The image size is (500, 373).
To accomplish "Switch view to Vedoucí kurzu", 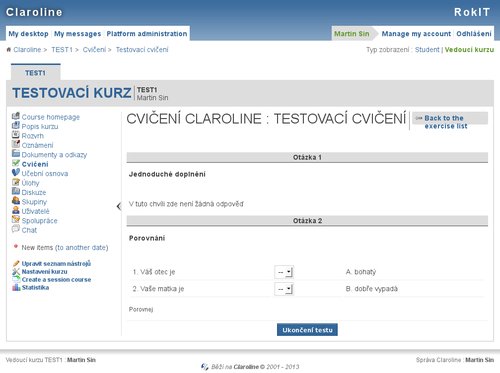I will (x=469, y=50).
